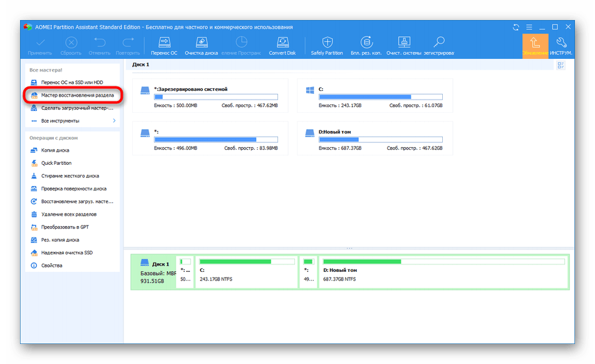
Task: Click the Перенос ОС toolbar icon
Action: click(164, 46)
